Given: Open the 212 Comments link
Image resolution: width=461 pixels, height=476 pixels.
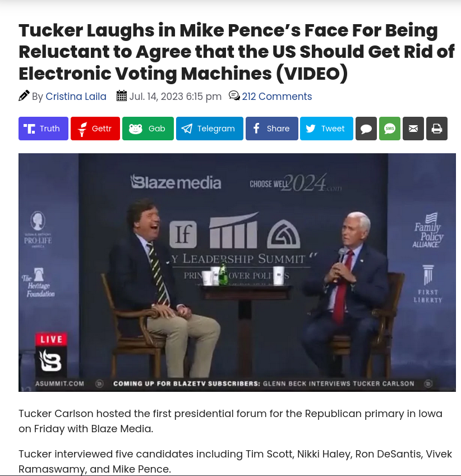Looking at the screenshot, I should [x=277, y=97].
